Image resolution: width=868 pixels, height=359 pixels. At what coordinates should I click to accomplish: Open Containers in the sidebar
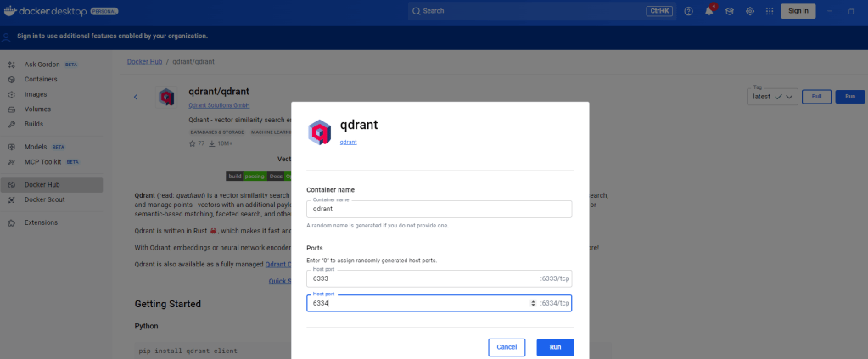coord(41,79)
